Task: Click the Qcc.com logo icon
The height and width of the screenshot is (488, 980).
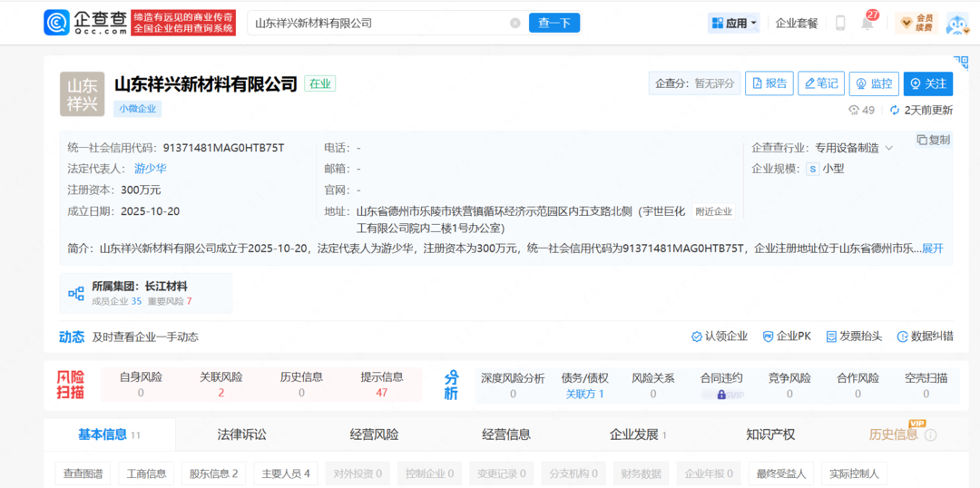Action: pos(57,23)
